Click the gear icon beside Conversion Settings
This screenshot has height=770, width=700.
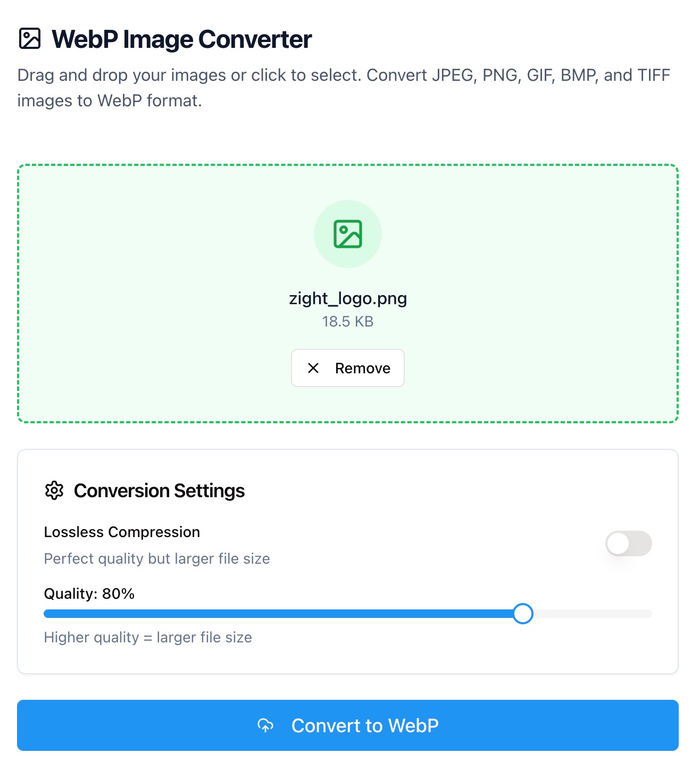pyautogui.click(x=54, y=491)
